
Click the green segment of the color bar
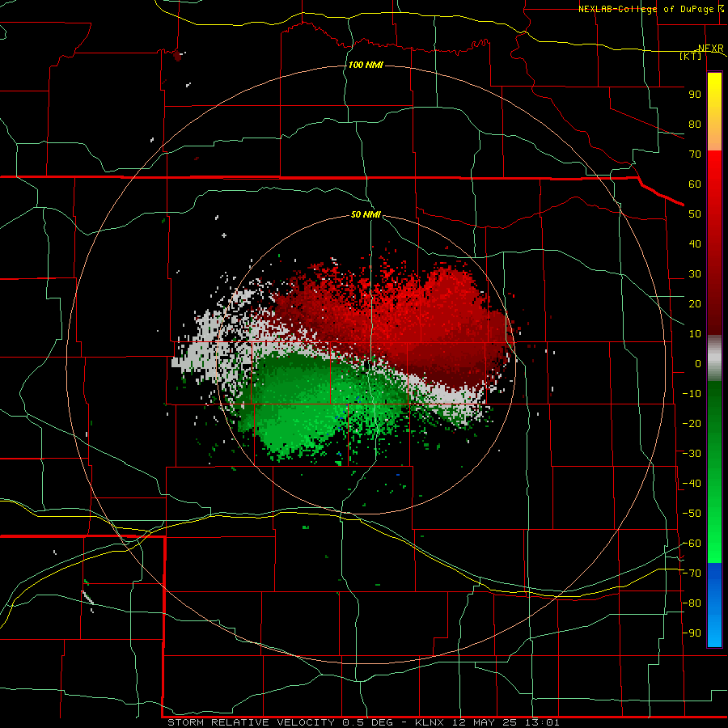pos(714,472)
